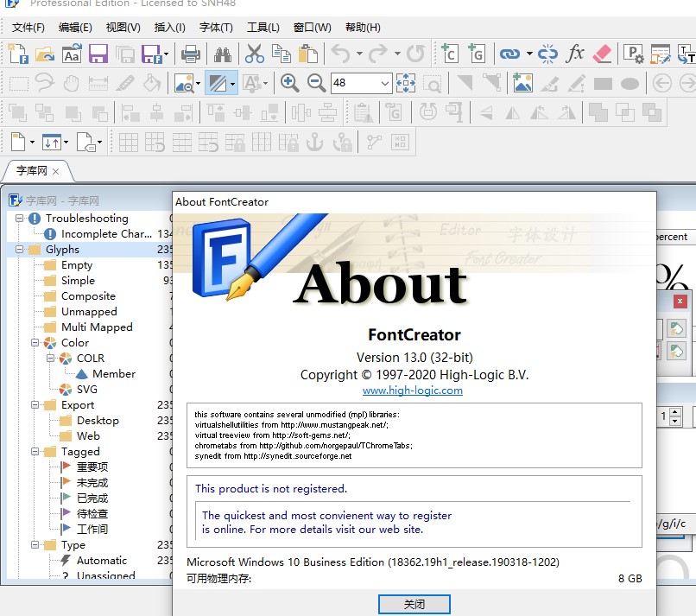Click the Zoom In magnifier icon
This screenshot has height=616, width=696.
(289, 83)
